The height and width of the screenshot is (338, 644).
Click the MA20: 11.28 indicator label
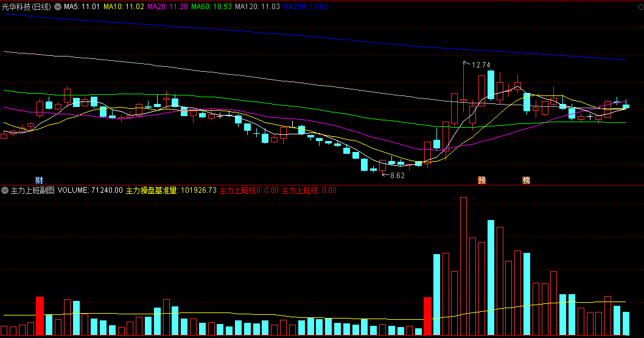(167, 7)
